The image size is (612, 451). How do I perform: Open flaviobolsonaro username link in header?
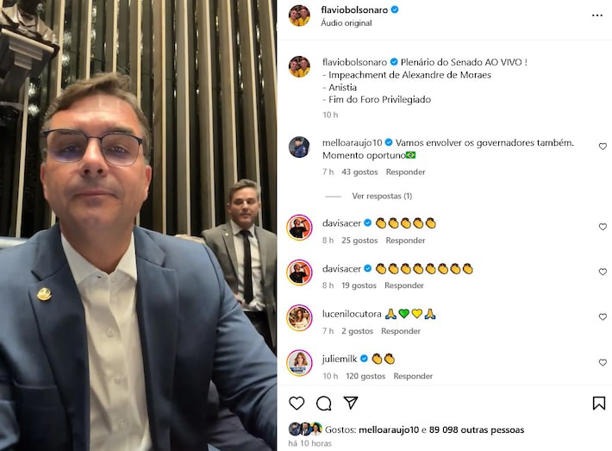[x=354, y=10]
